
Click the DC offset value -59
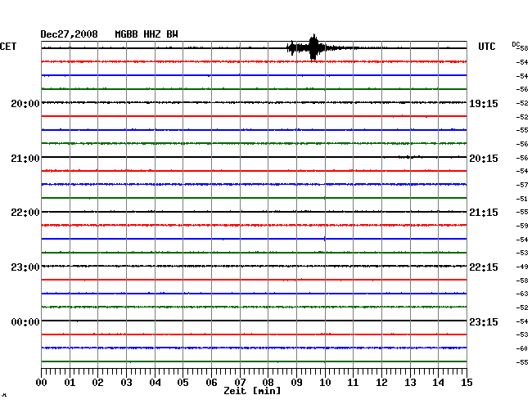pyautogui.click(x=522, y=226)
